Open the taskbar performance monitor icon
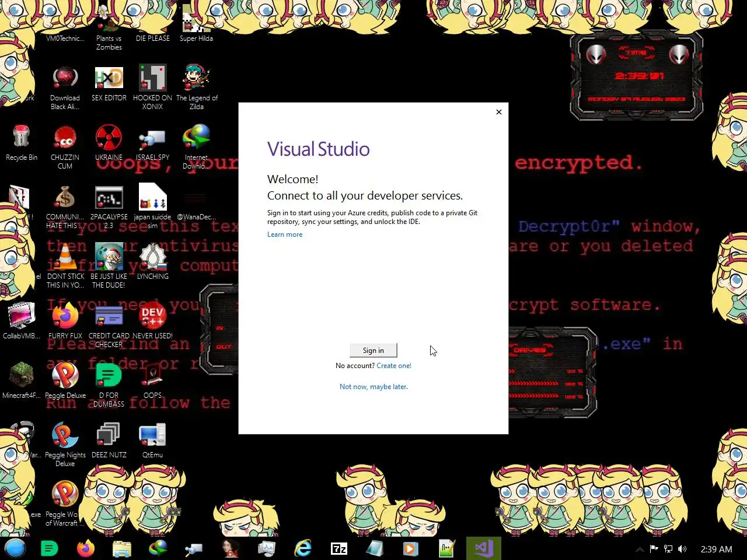Screen dimensions: 747x560 coord(267,548)
